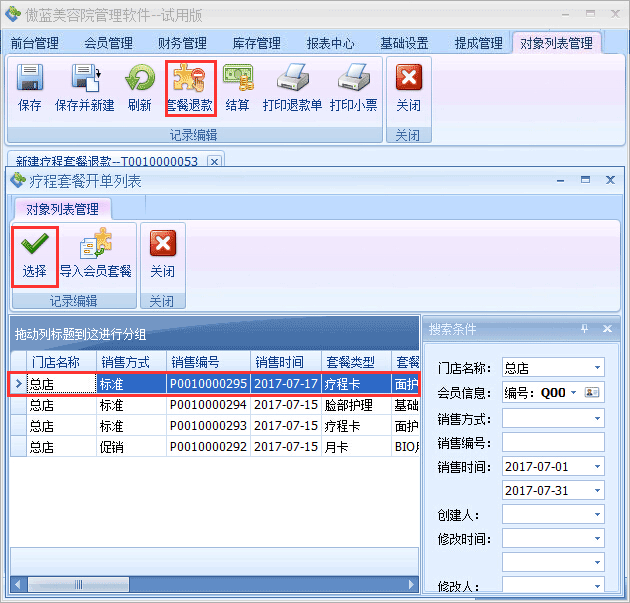Open the 2017-07-31 end date dropdown
Viewport: 630px width, 603px height.
(597, 490)
